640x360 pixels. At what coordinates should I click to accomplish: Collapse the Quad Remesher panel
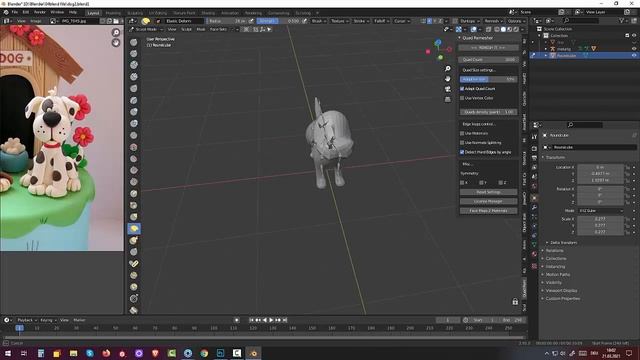pyautogui.click(x=459, y=38)
